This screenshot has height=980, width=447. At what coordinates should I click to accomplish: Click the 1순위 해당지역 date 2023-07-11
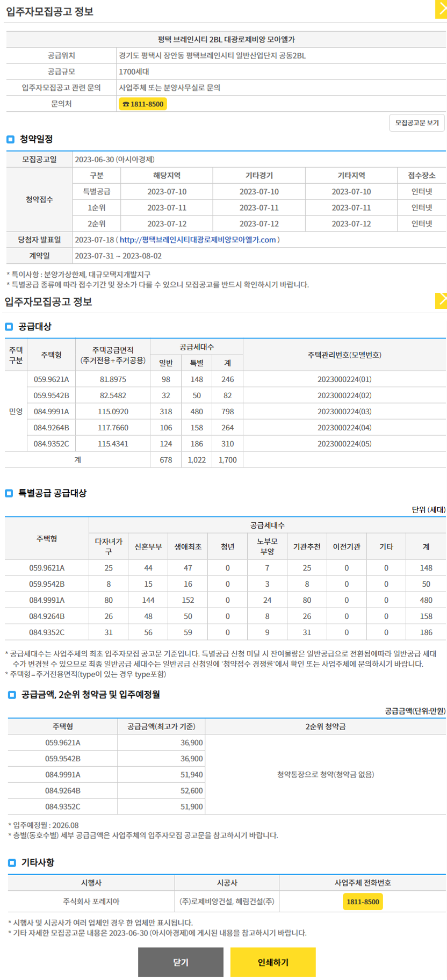pyautogui.click(x=167, y=207)
